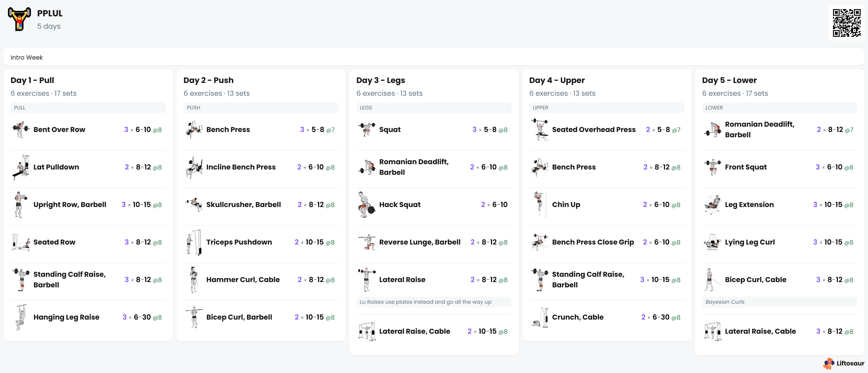Click the Squat exercise icon
This screenshot has width=868, height=373.
tap(367, 130)
